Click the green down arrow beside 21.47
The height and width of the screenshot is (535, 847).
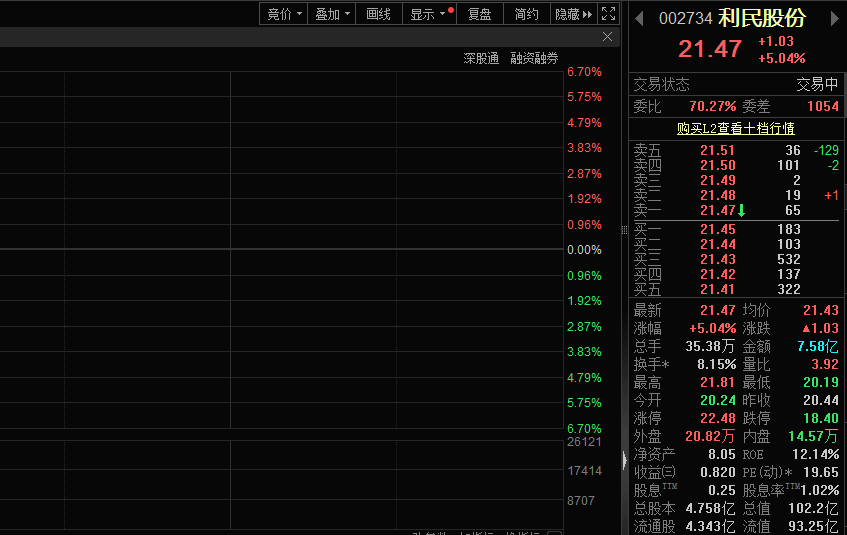click(742, 211)
